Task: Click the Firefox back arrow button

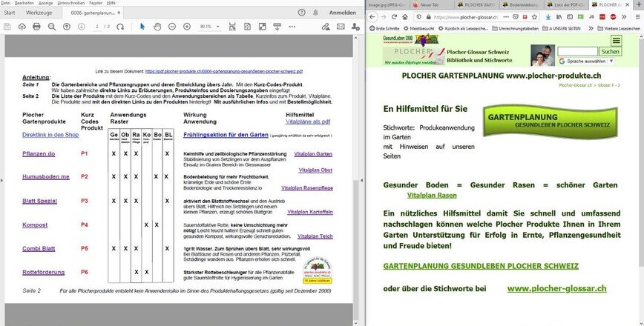Action: click(x=372, y=17)
